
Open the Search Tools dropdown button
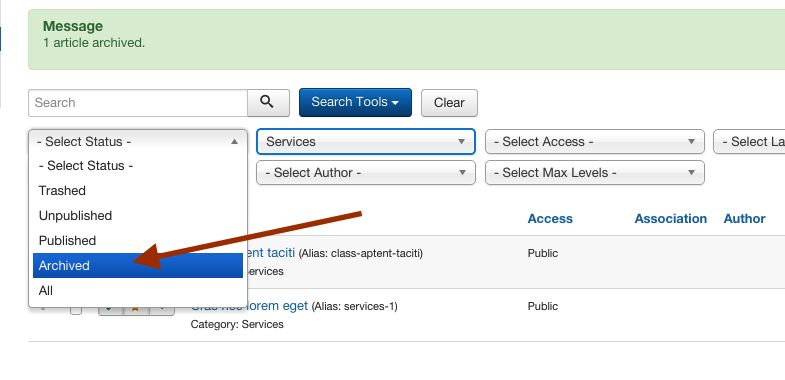[355, 102]
